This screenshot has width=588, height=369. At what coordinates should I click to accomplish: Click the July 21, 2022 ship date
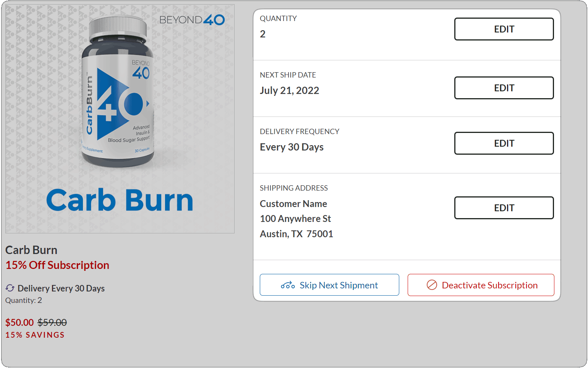(x=289, y=91)
